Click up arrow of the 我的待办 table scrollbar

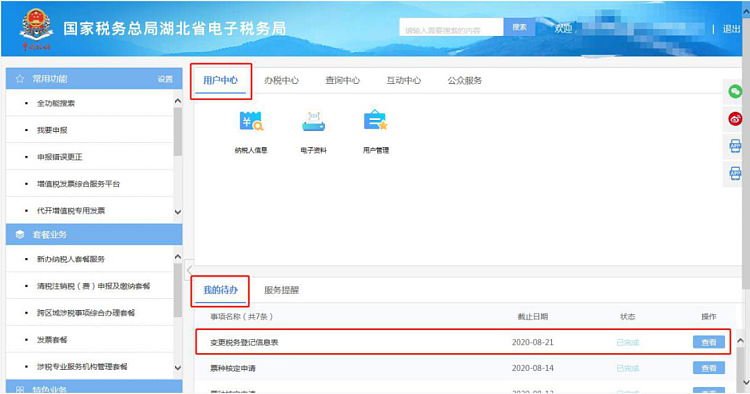(740, 341)
